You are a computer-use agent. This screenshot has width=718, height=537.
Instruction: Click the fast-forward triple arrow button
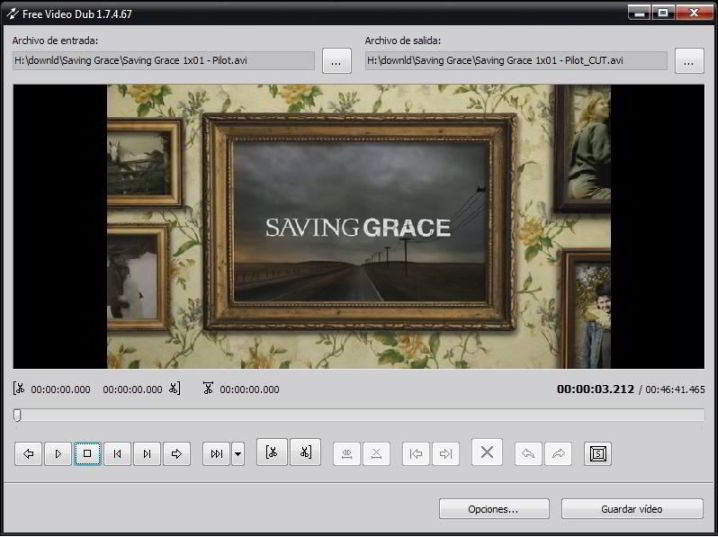(216, 454)
